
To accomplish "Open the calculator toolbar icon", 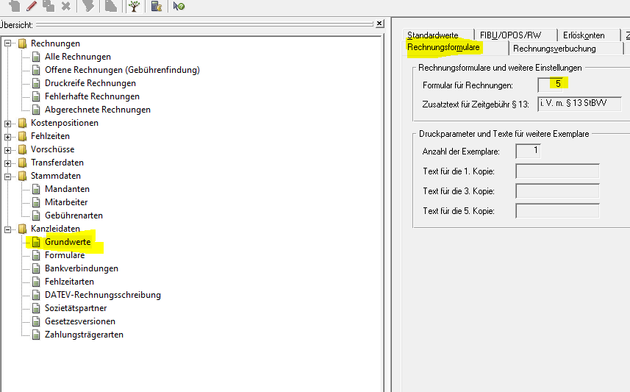I will tap(156, 6).
